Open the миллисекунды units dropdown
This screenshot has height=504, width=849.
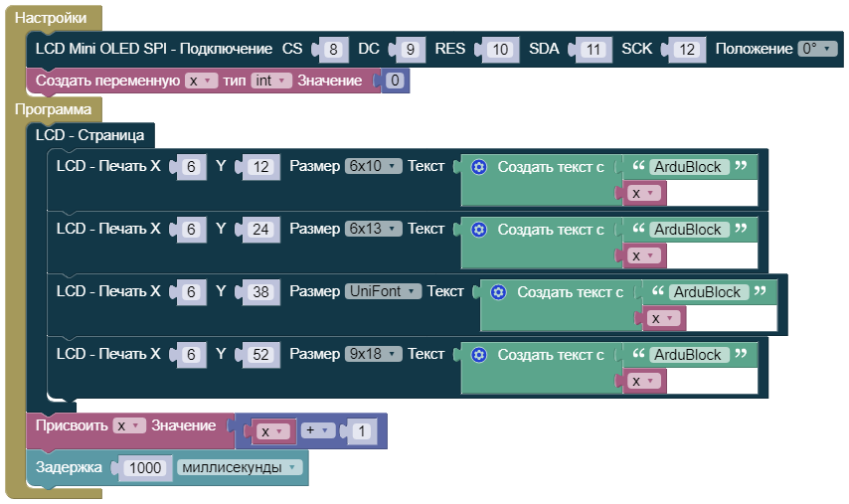(240, 467)
